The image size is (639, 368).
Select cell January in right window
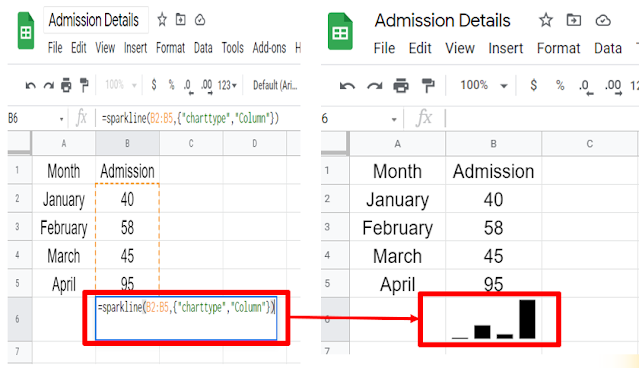tap(397, 199)
